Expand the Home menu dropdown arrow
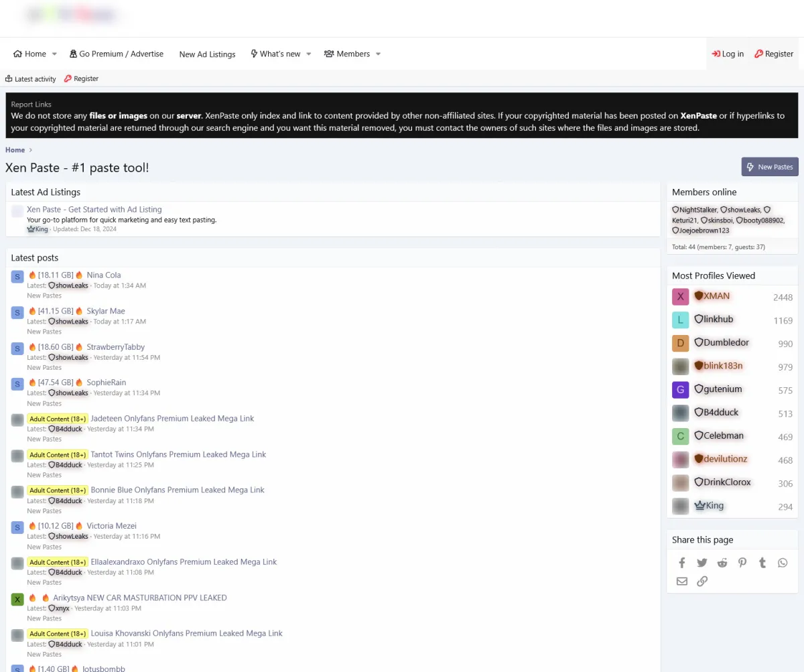Image resolution: width=804 pixels, height=672 pixels. click(54, 54)
